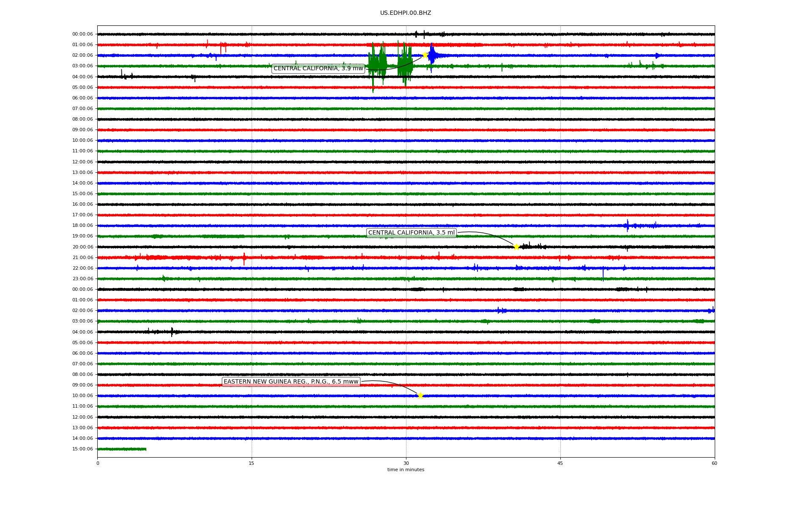Viewport: 812px width, 508px height.
Task: Click the yellow star on the 20:00:06 black trace
Action: click(x=516, y=247)
